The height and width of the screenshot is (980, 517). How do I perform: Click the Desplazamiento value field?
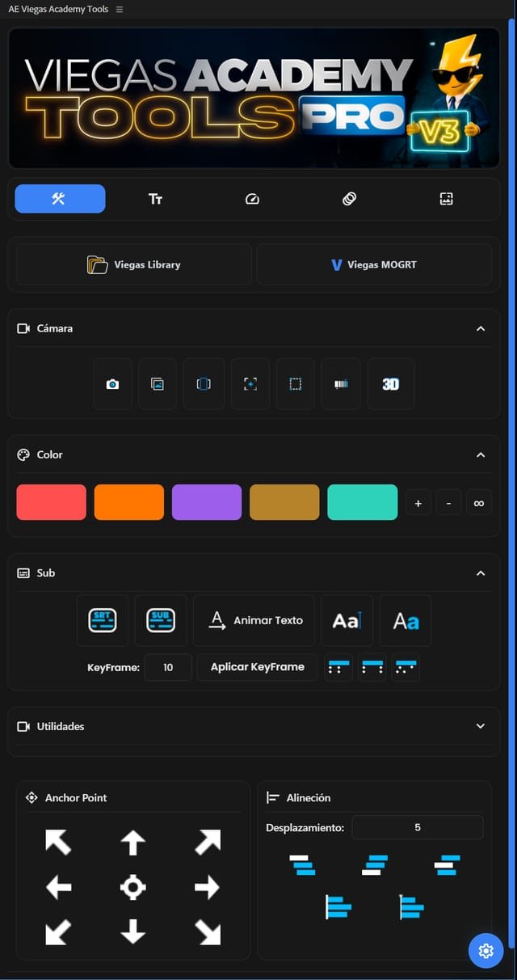point(418,827)
